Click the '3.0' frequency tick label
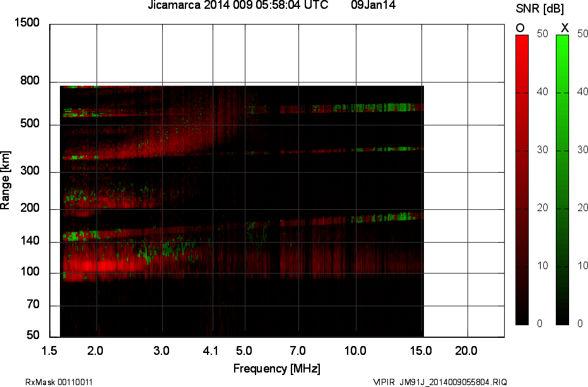The height and width of the screenshot is (387, 588). (162, 351)
